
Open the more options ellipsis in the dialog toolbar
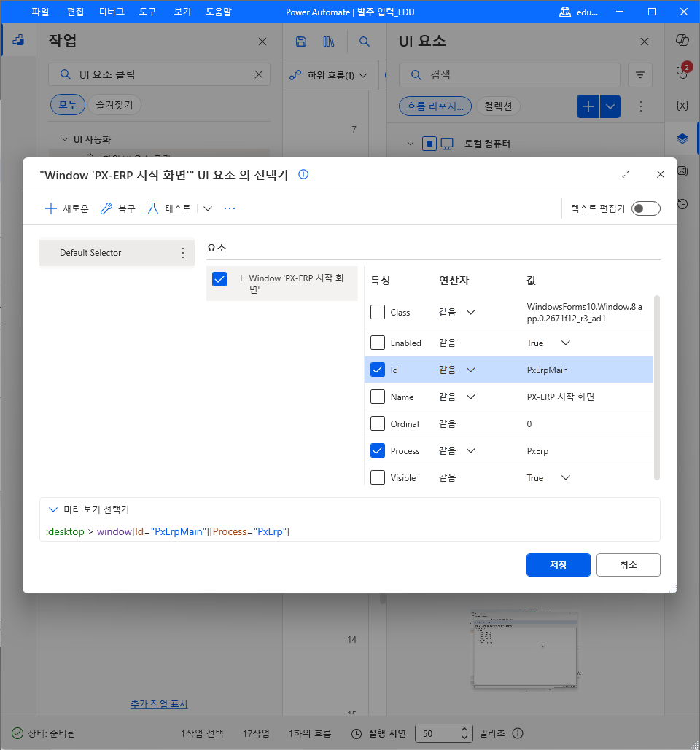coord(230,208)
